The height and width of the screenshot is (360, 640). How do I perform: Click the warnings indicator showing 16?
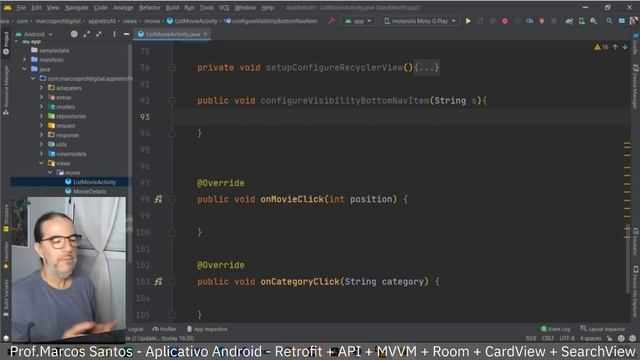point(601,47)
